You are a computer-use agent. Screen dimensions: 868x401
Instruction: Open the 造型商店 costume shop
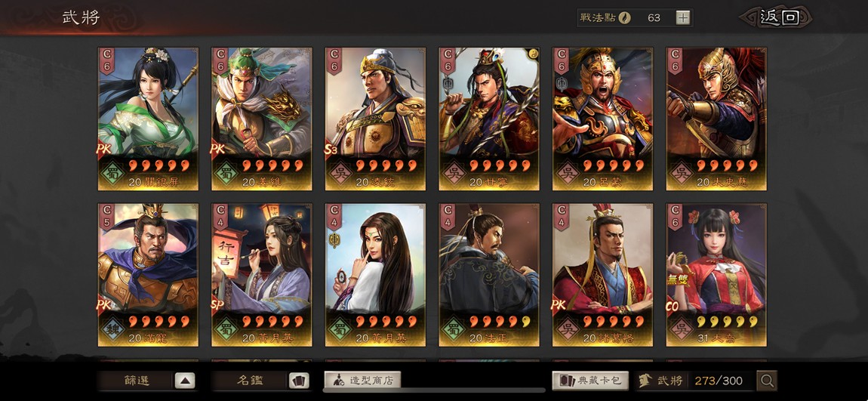(x=362, y=381)
